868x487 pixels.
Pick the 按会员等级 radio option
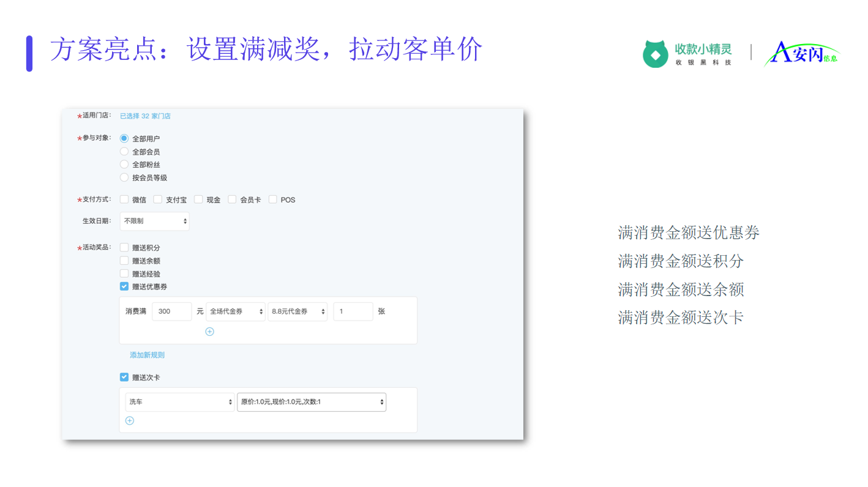pyautogui.click(x=124, y=177)
